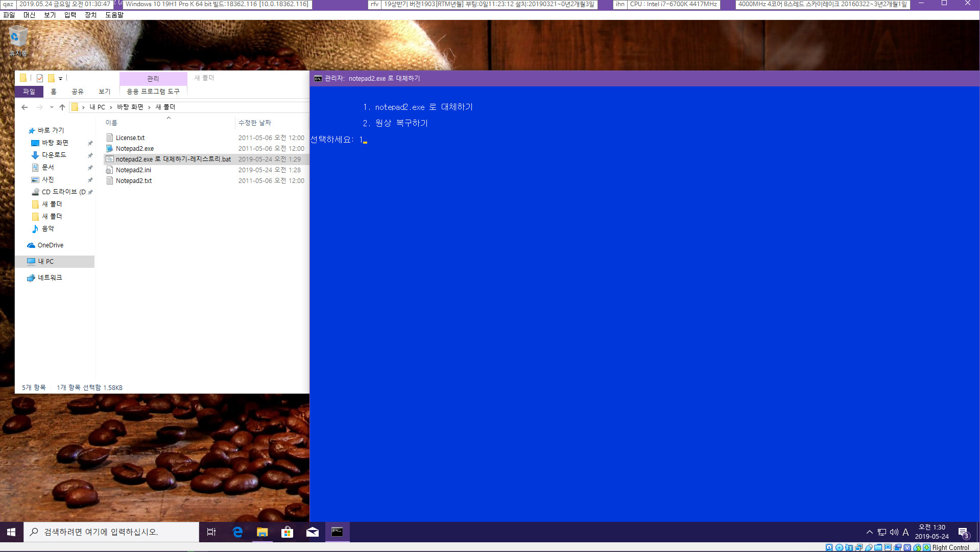Click the pin icon next to 문서
This screenshot has width=980, height=552.
[90, 168]
